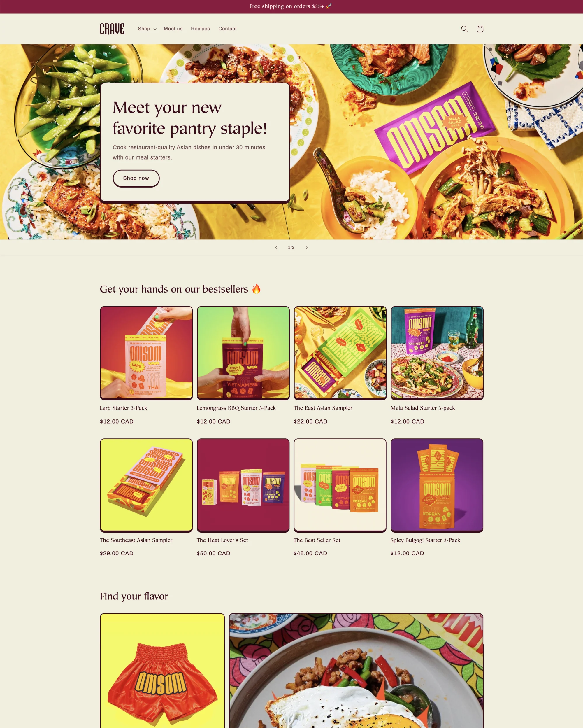Click the Recipes navigation tab
This screenshot has height=728, width=583.
coord(201,29)
